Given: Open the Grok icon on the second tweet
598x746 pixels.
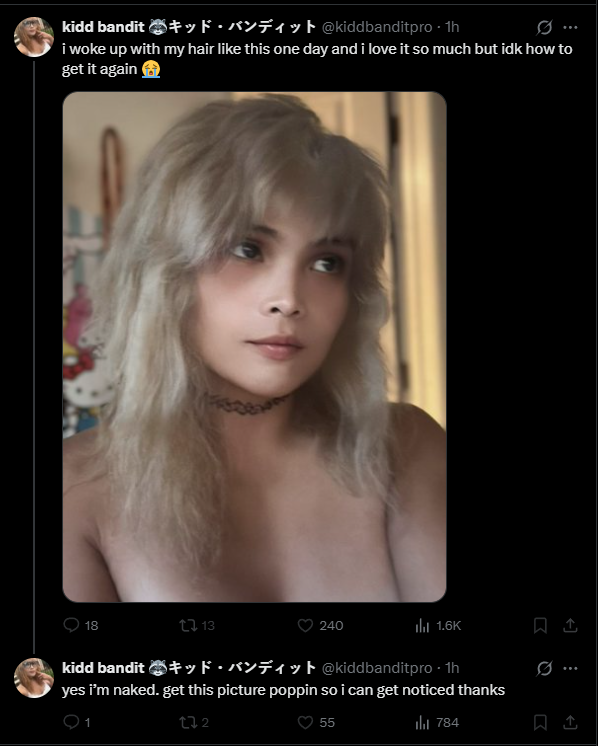Looking at the screenshot, I should [x=544, y=668].
